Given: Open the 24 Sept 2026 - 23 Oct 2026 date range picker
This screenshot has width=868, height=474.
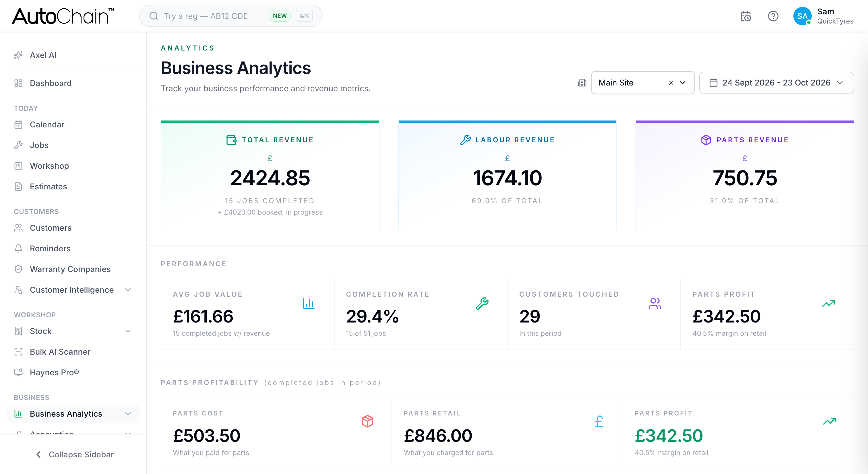Looking at the screenshot, I should [x=776, y=83].
